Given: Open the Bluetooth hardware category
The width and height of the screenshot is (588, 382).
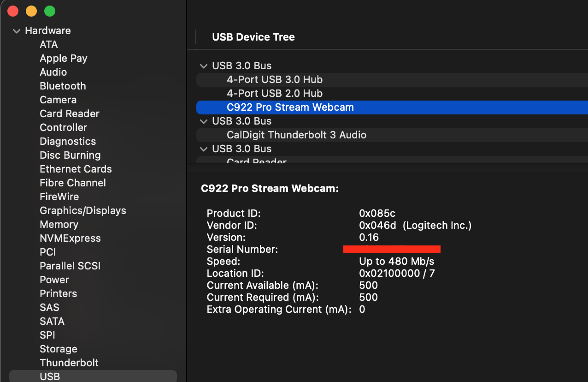Looking at the screenshot, I should click(63, 86).
